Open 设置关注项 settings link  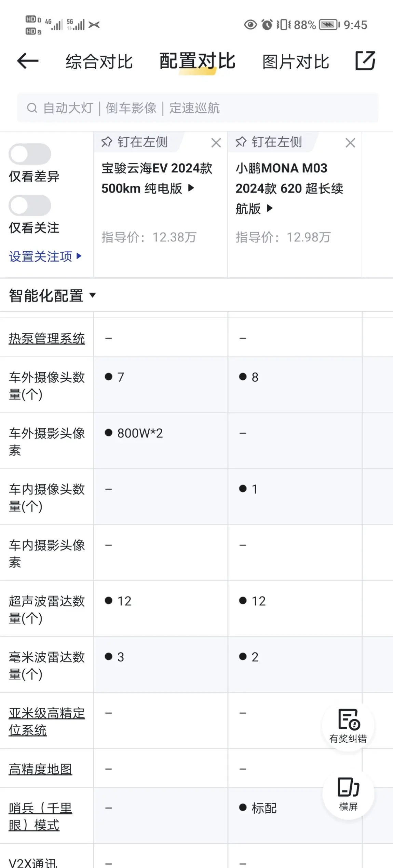click(45, 256)
